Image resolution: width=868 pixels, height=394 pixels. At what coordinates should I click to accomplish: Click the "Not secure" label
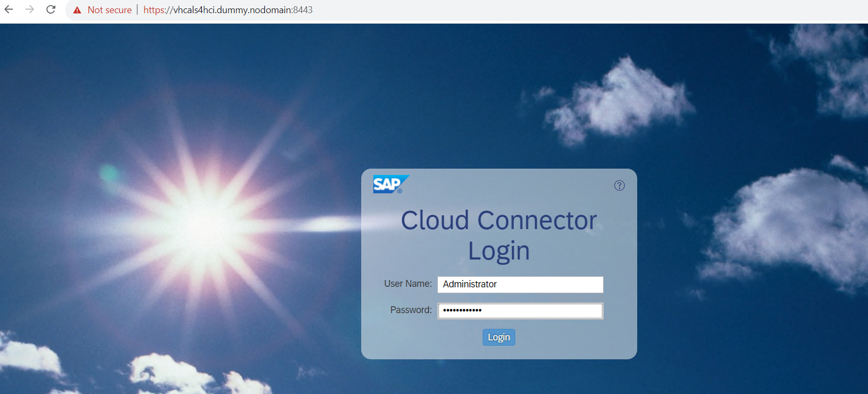[x=109, y=10]
